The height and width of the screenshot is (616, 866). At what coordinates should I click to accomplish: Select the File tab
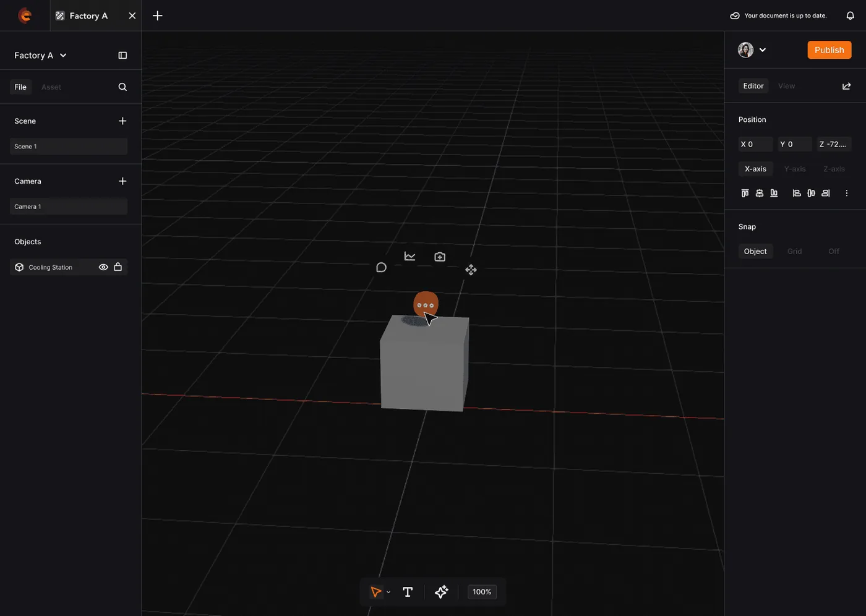pos(20,87)
